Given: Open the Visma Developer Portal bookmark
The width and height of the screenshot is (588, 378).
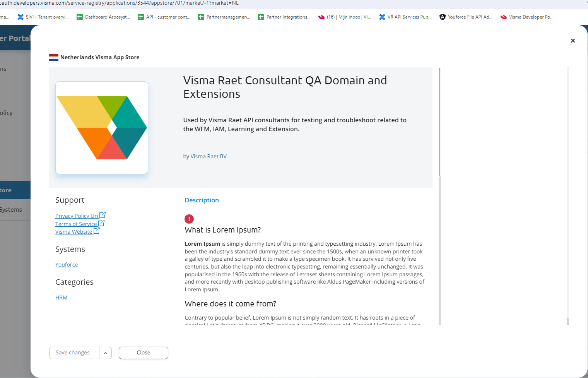Looking at the screenshot, I should [526, 17].
